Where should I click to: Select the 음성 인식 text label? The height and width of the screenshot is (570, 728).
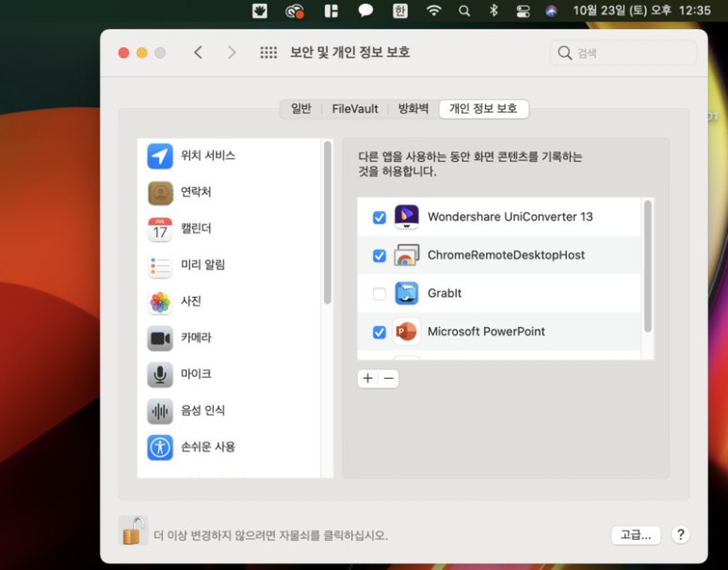(x=202, y=410)
